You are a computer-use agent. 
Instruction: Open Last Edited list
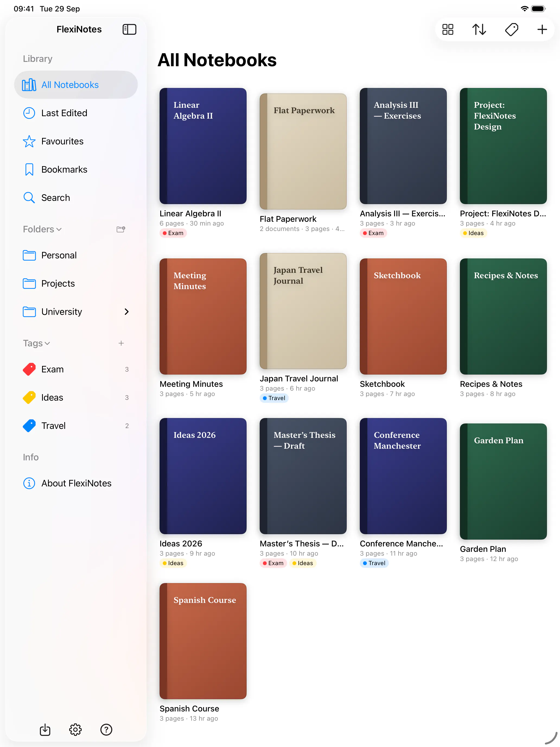tap(76, 113)
